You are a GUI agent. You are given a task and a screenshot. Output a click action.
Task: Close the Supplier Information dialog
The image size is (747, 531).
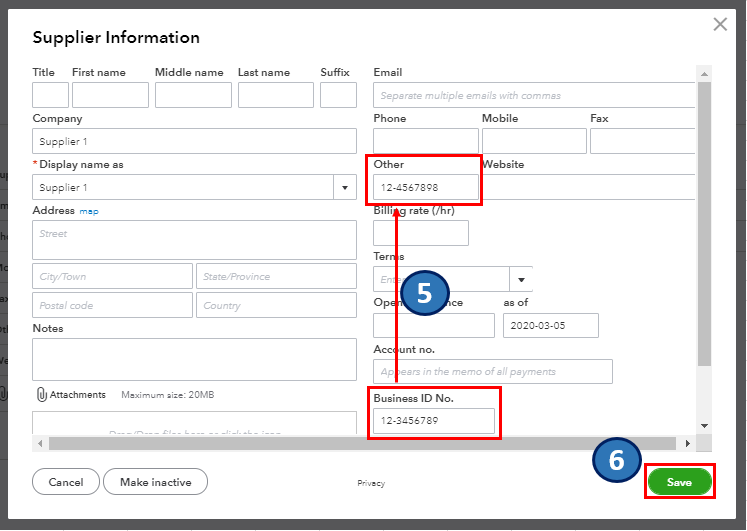click(x=720, y=24)
